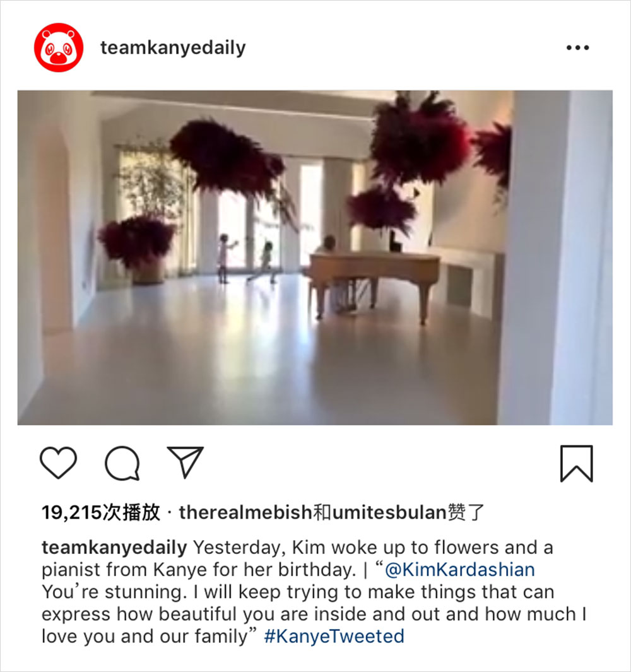Screen dimensions: 631x672
Task: Click the running child near the piano
Action: 264,262
